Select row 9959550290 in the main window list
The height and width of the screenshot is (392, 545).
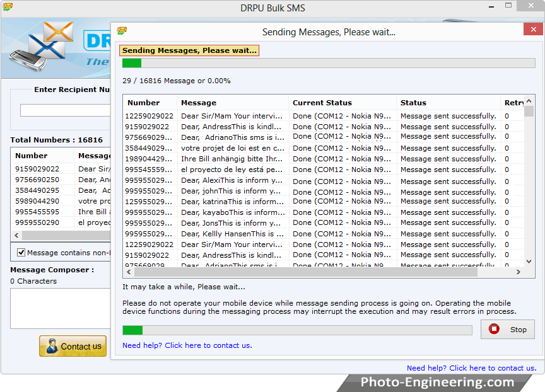click(61, 222)
